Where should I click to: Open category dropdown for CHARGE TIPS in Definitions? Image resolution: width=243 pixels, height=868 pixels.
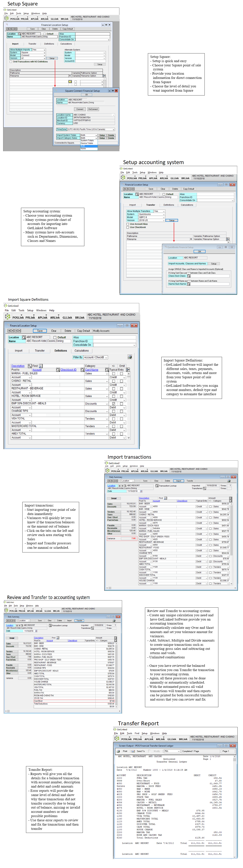pyautogui.click(x=107, y=411)
